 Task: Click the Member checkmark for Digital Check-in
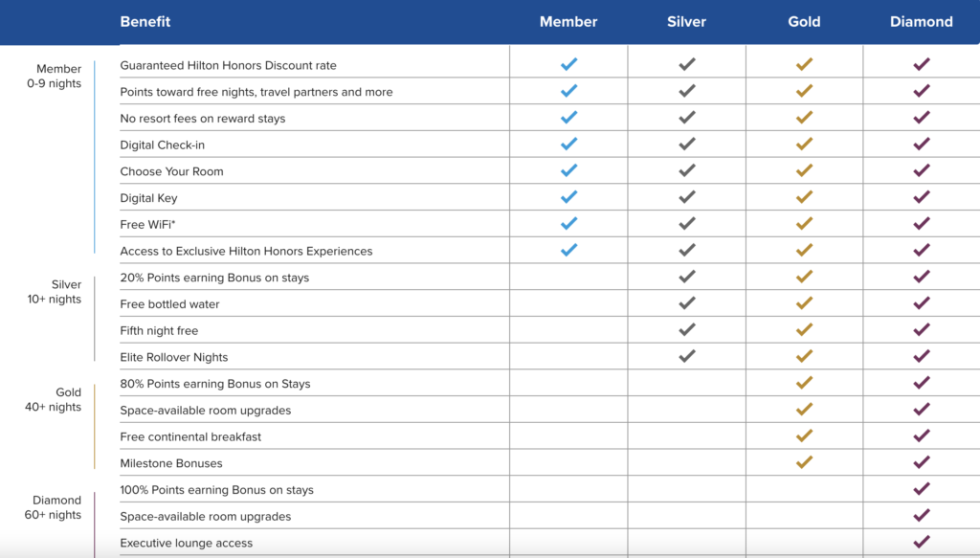coord(568,145)
